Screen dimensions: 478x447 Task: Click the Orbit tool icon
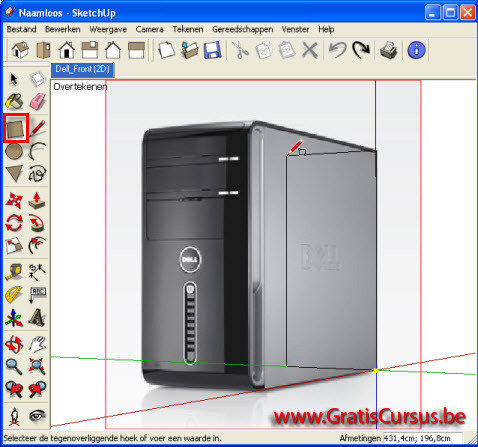(14, 344)
